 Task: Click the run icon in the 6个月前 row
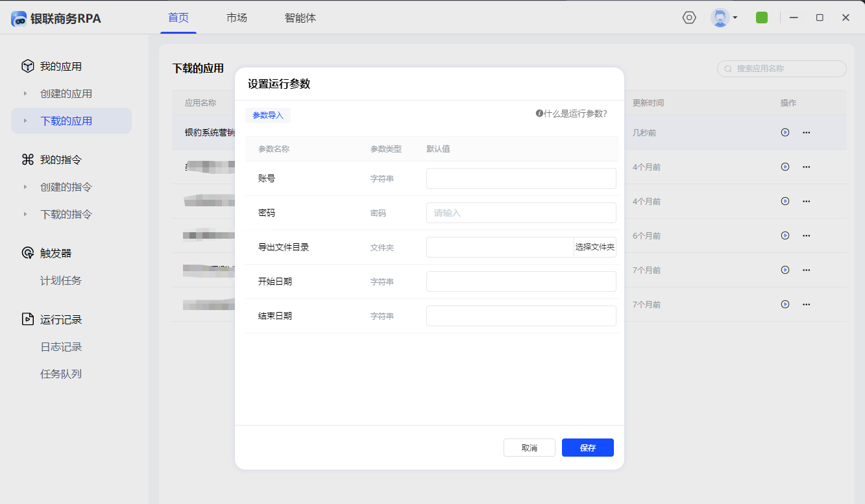click(x=785, y=235)
